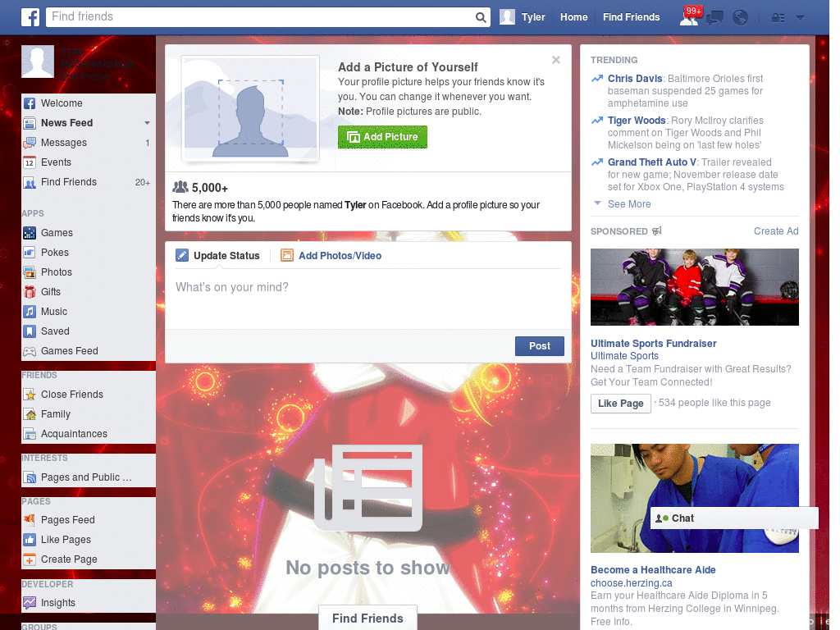Open the notifications globe icon

740,18
